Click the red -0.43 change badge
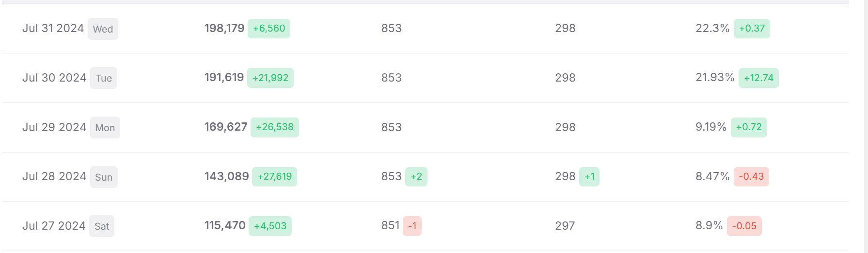 tap(751, 177)
